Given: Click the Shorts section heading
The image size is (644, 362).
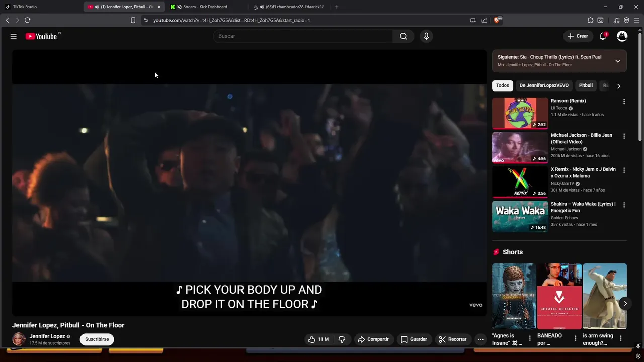Looking at the screenshot, I should (x=513, y=252).
